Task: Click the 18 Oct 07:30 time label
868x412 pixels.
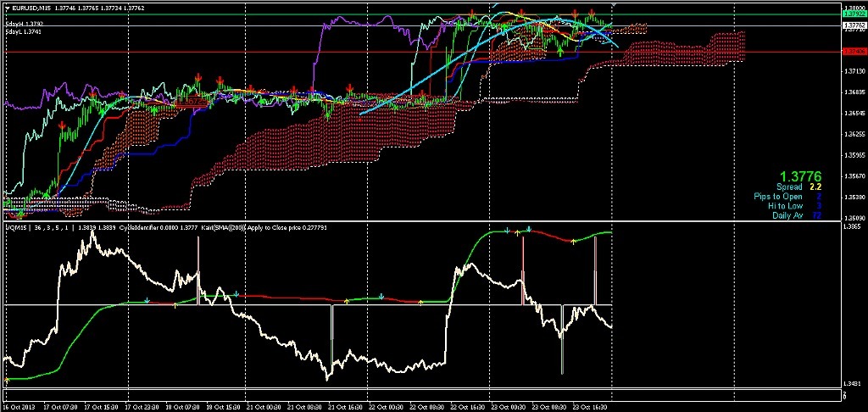Action: [x=182, y=407]
